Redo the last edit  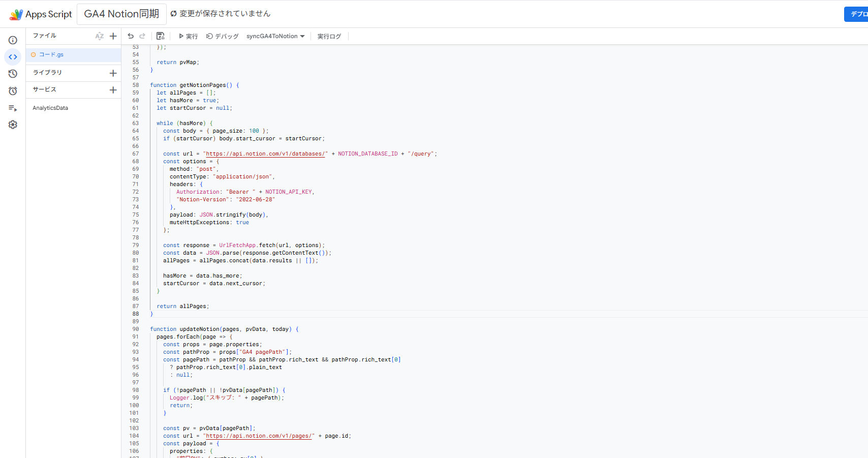pos(142,36)
